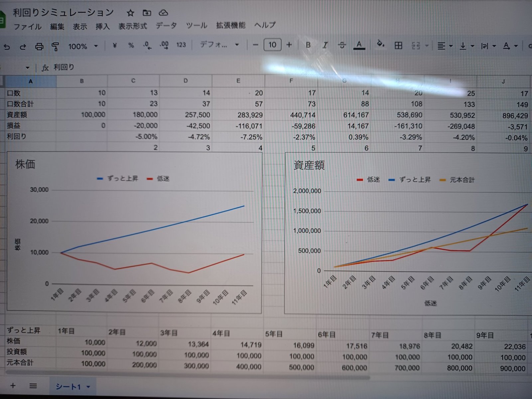The width and height of the screenshot is (532, 399).
Task: Select the 損益 row label cell
Action: click(x=31, y=126)
